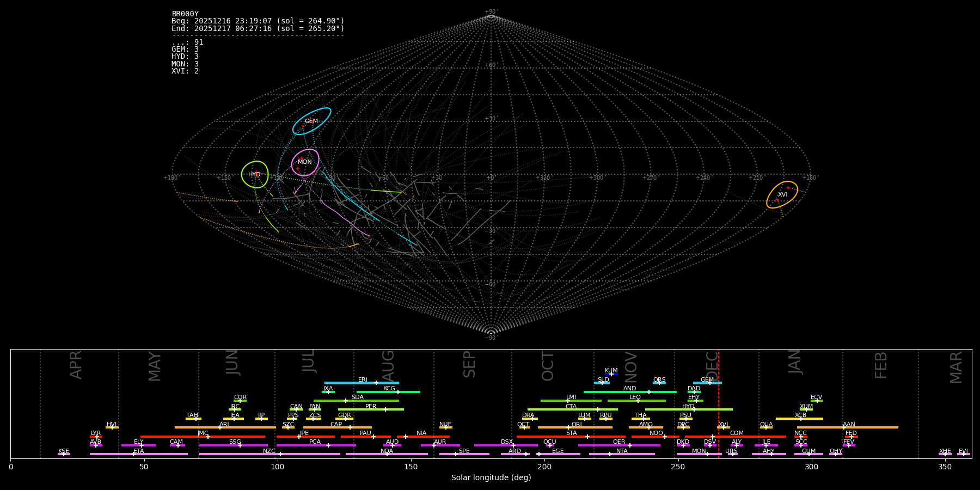Image resolution: width=980 pixels, height=490 pixels.
Task: Click the "MON: 3" count in the legend
Action: coord(185,64)
